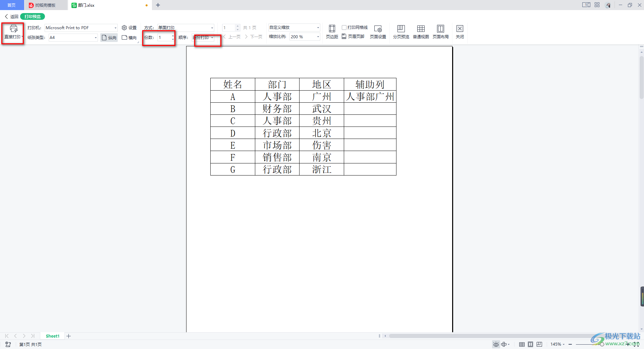Add a new sheet with plus icon
Viewport: 644px width, 349px height.
pyautogui.click(x=69, y=336)
